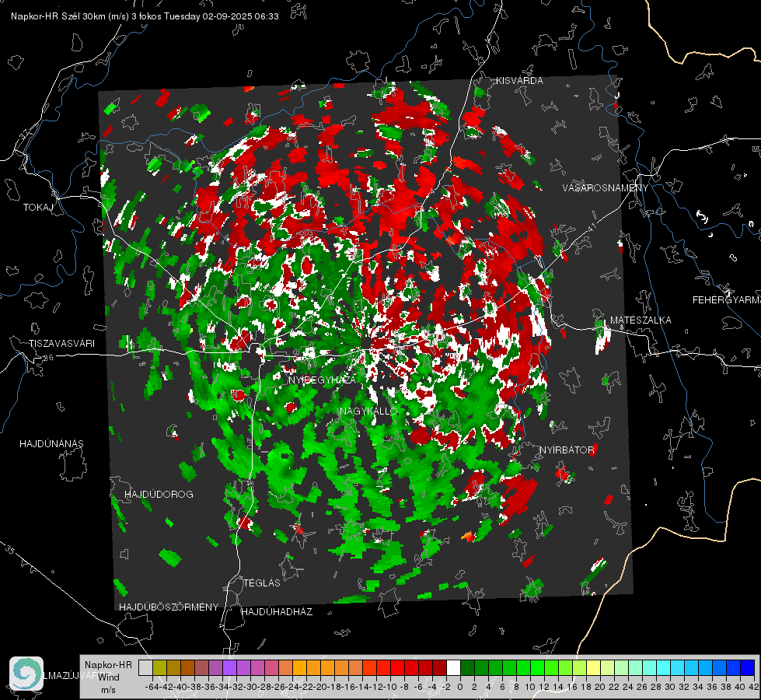
Task: Select the NYÍRBÁTOR town label
Action: click(x=567, y=450)
